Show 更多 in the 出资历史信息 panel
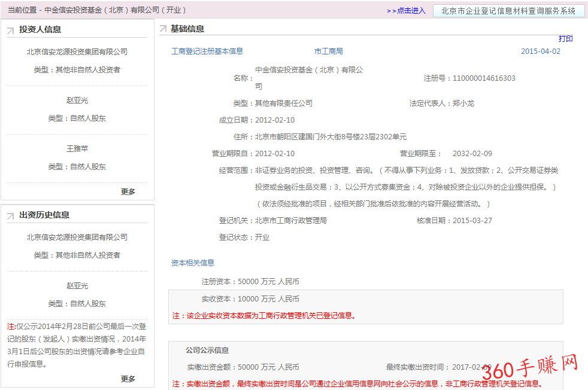The height and width of the screenshot is (390, 588). [128, 379]
